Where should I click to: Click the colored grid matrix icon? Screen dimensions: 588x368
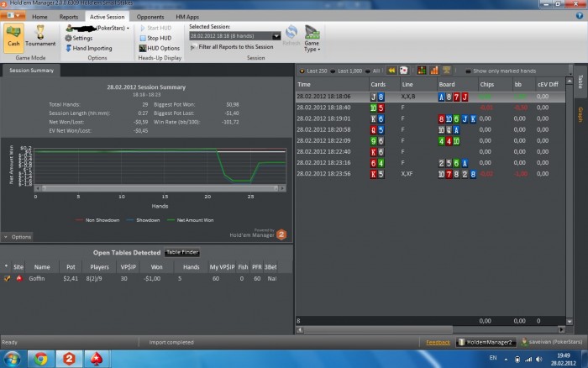(422, 71)
